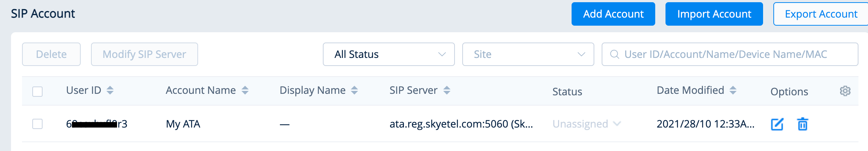
Task: Click the Delete button
Action: [x=51, y=54]
